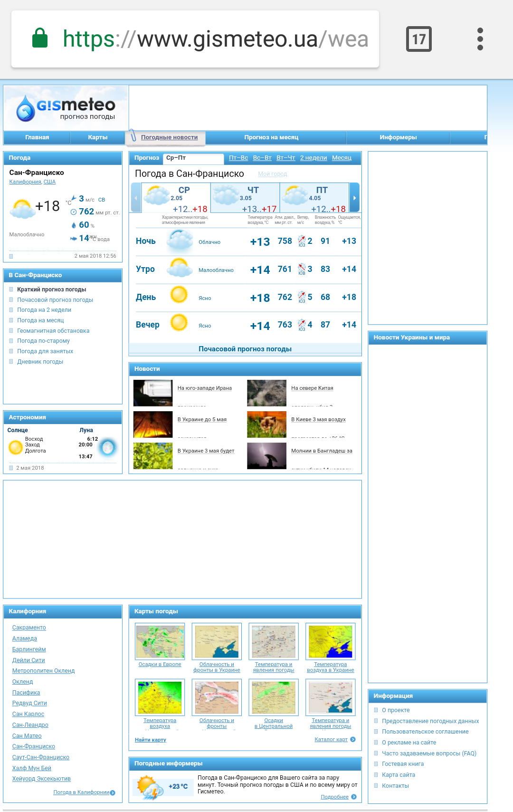Click the arrow icon next to Каталог карт
Screen dimensions: 513x812
coord(353,739)
